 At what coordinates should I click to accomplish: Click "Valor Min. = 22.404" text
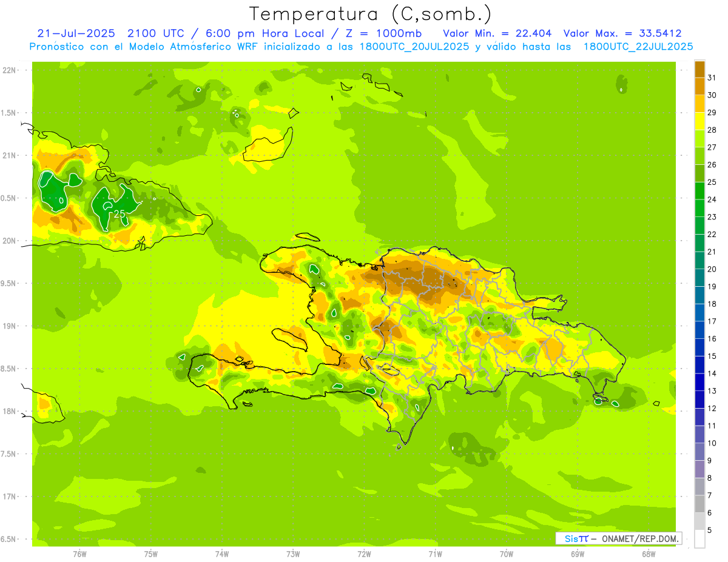coord(497,33)
